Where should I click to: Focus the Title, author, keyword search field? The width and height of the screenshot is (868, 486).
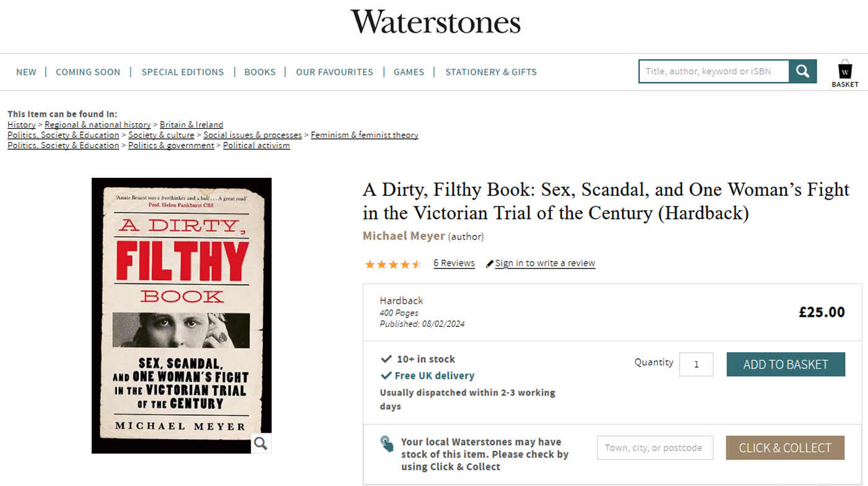click(714, 71)
